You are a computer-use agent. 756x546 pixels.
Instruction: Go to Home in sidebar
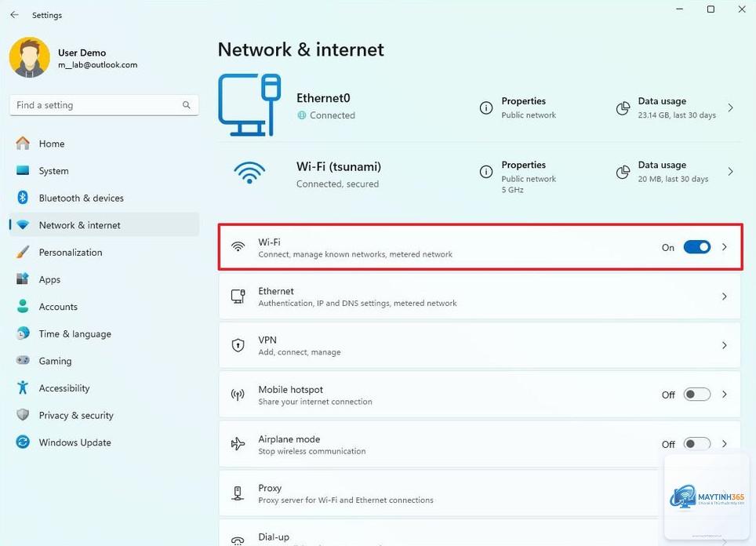pyautogui.click(x=104, y=144)
